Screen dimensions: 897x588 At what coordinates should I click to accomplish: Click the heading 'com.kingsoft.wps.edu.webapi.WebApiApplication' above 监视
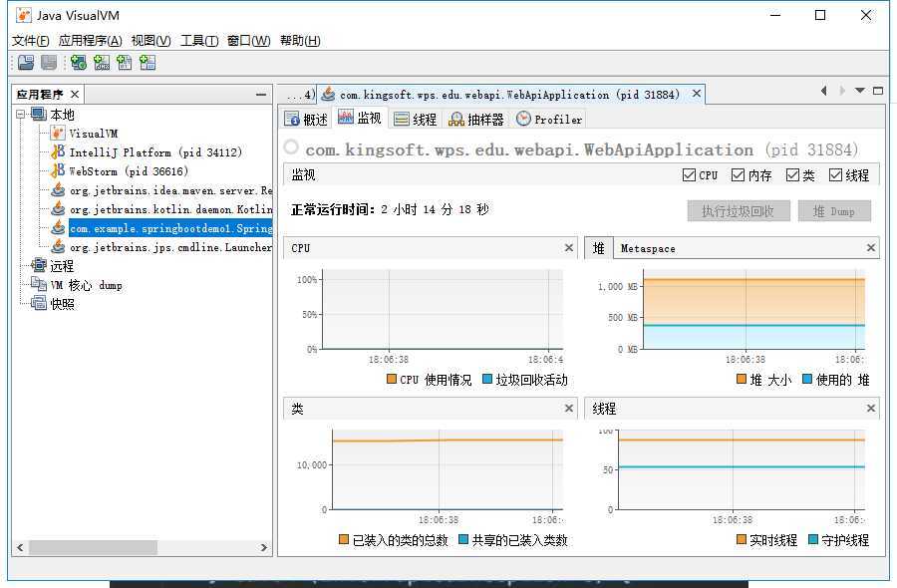point(529,149)
